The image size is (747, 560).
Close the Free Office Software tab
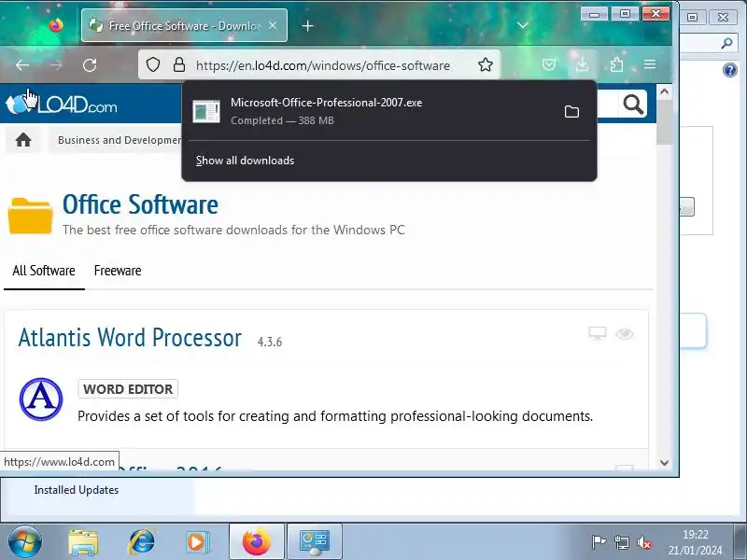coord(273,25)
